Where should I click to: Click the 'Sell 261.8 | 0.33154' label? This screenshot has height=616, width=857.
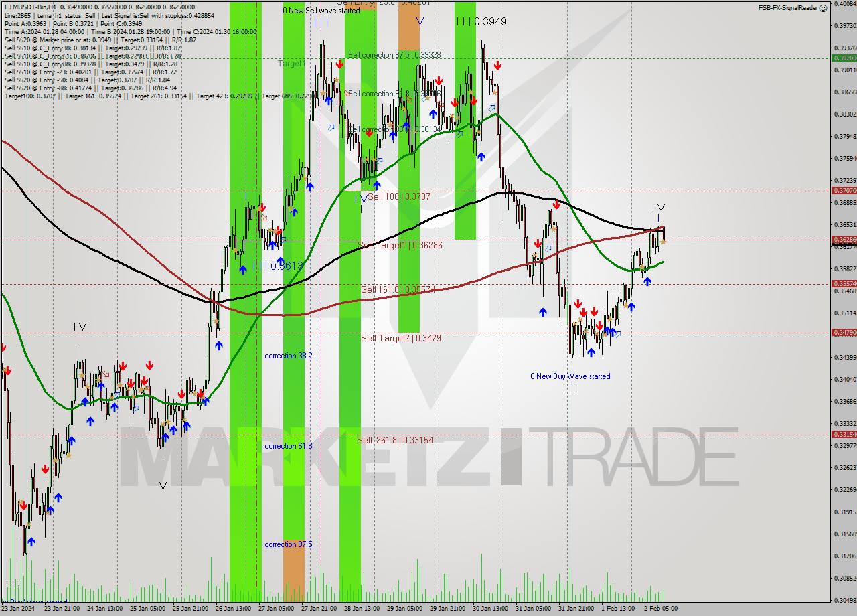tap(395, 440)
